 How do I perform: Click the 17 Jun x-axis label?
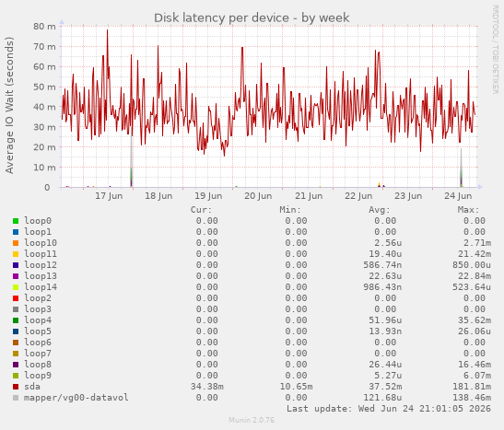click(x=109, y=196)
